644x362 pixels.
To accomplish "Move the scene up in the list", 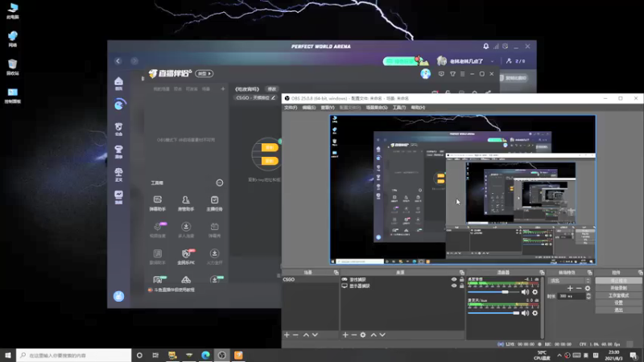I will [306, 335].
